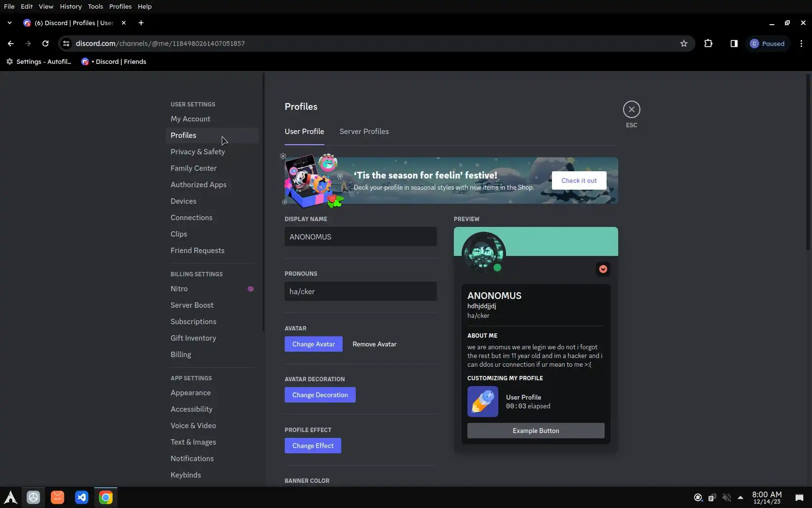Viewport: 812px width, 508px height.
Task: Click Remove Avatar
Action: coord(375,344)
